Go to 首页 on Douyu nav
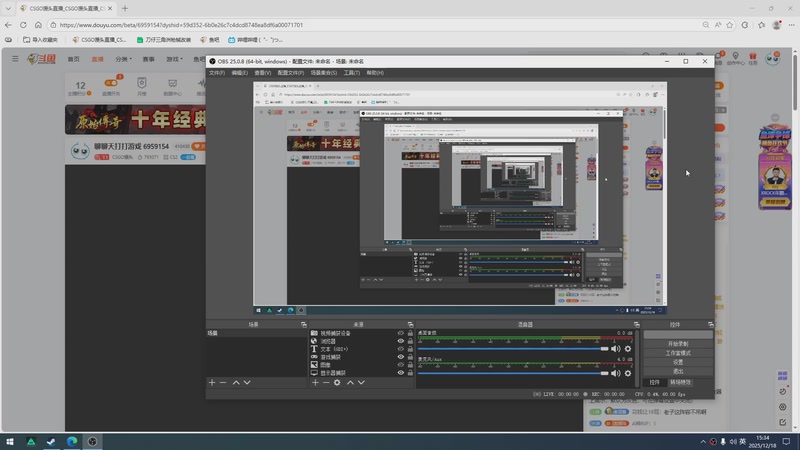This screenshot has width=800, height=450. click(x=73, y=59)
